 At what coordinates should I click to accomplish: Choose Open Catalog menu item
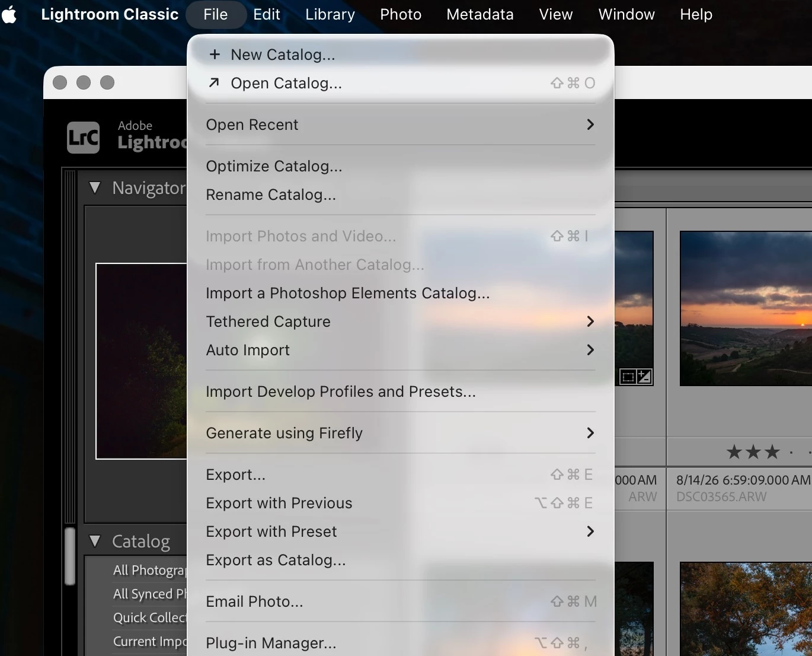click(401, 83)
